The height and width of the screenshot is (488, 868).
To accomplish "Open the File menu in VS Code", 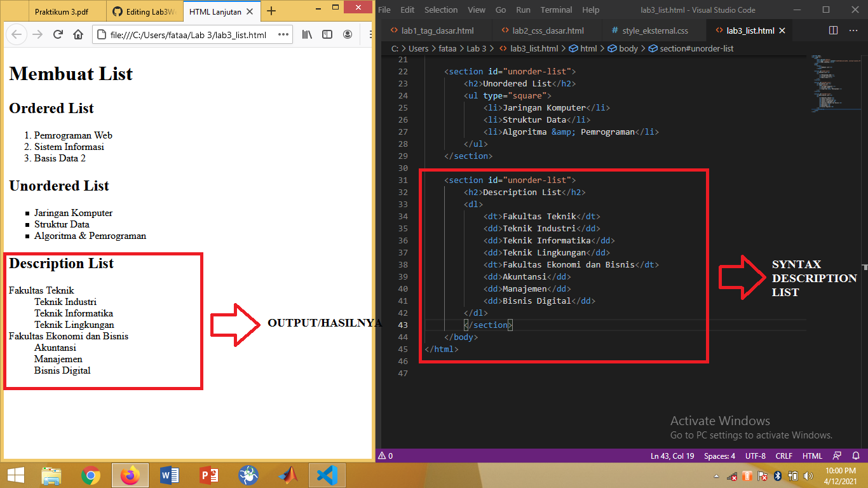I will (x=384, y=10).
